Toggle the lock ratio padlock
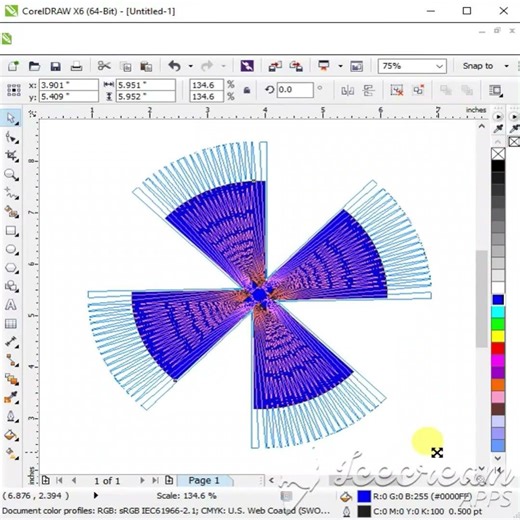The height and width of the screenshot is (520, 520). [247, 90]
